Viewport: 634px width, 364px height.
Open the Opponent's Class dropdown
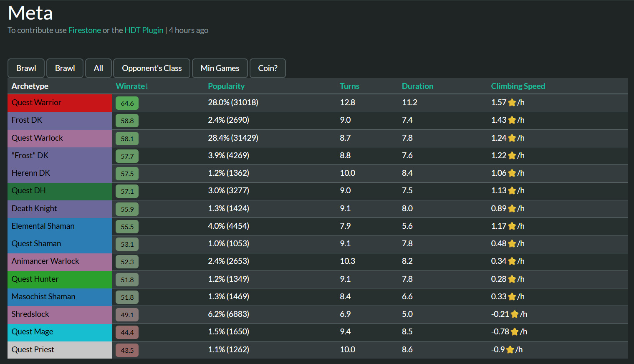[152, 68]
